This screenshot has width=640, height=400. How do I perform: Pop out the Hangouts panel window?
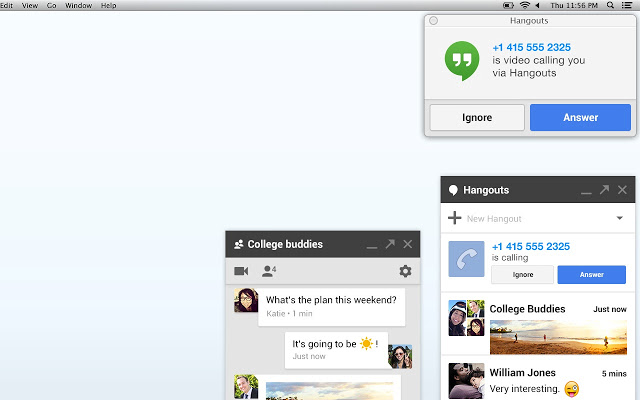coord(604,189)
